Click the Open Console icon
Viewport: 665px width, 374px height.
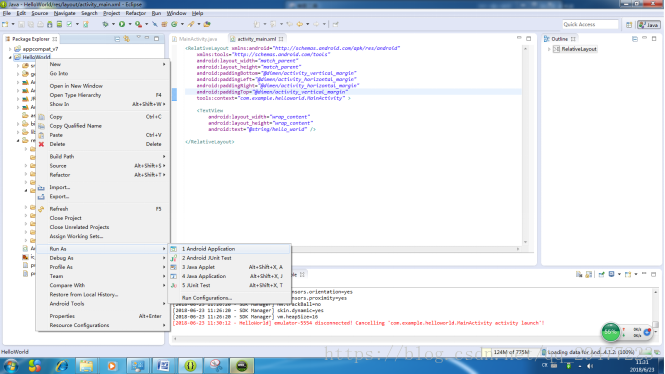(x=628, y=275)
